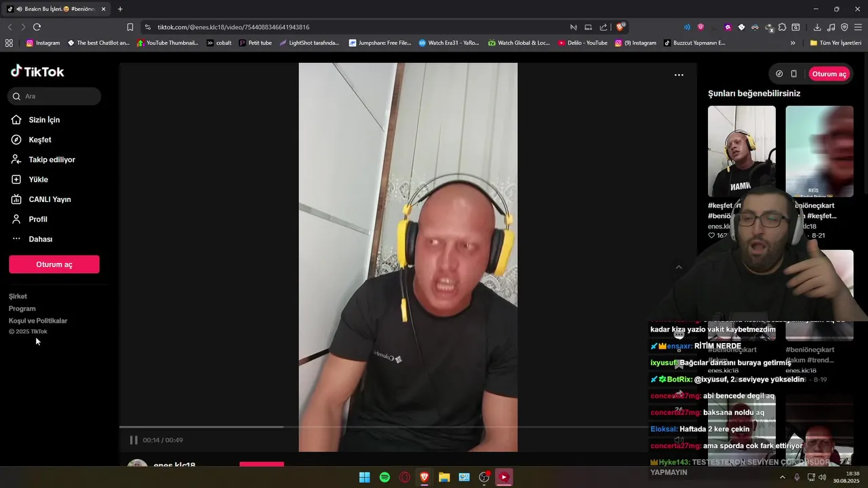Open Buzzcut Yapmanın bookmark
Viewport: 868px width, 488px height.
pyautogui.click(x=694, y=43)
